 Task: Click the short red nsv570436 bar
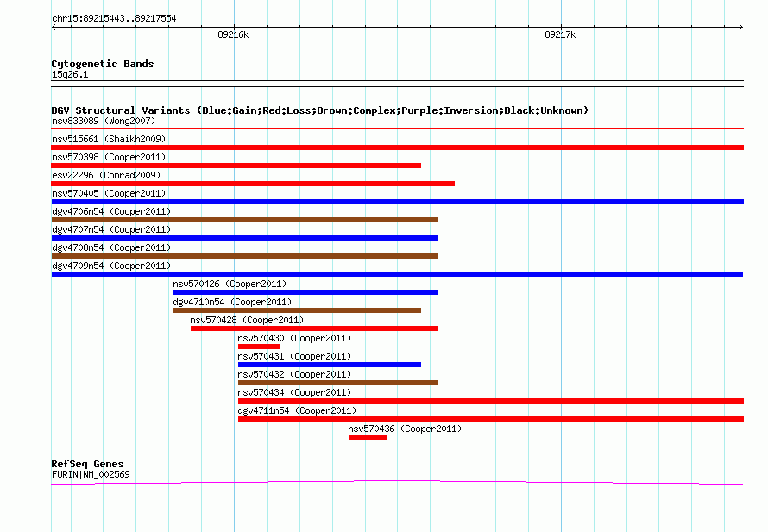pyautogui.click(x=368, y=437)
